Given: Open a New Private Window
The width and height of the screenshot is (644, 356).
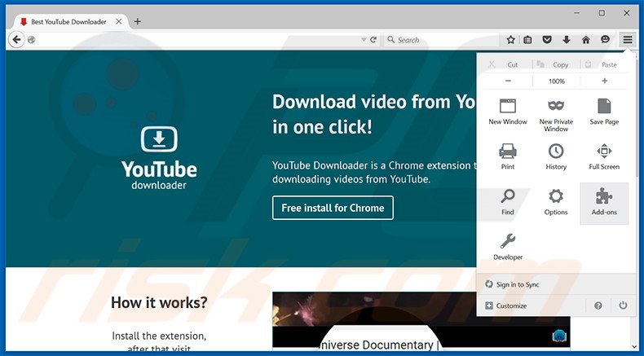Looking at the screenshot, I should 556,115.
